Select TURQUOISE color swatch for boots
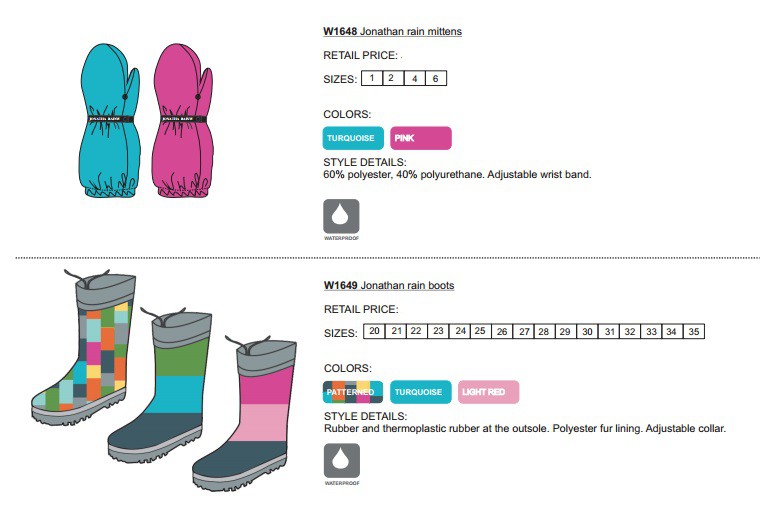Viewport: 778px width, 514px height. click(x=421, y=392)
